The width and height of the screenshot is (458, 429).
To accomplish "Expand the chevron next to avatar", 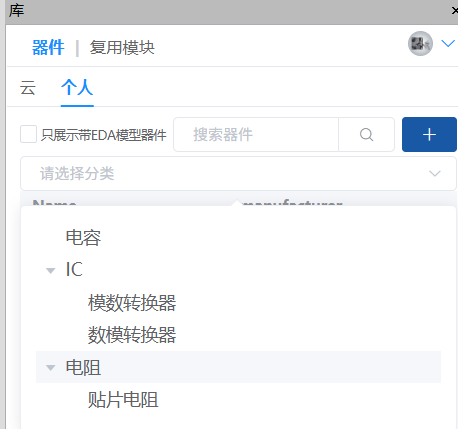I will 448,43.
